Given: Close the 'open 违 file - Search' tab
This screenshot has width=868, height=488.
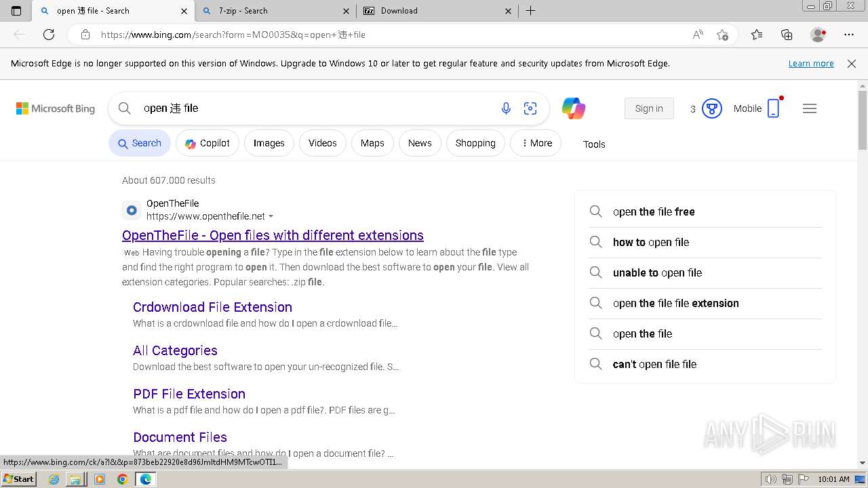Looking at the screenshot, I should tap(184, 11).
